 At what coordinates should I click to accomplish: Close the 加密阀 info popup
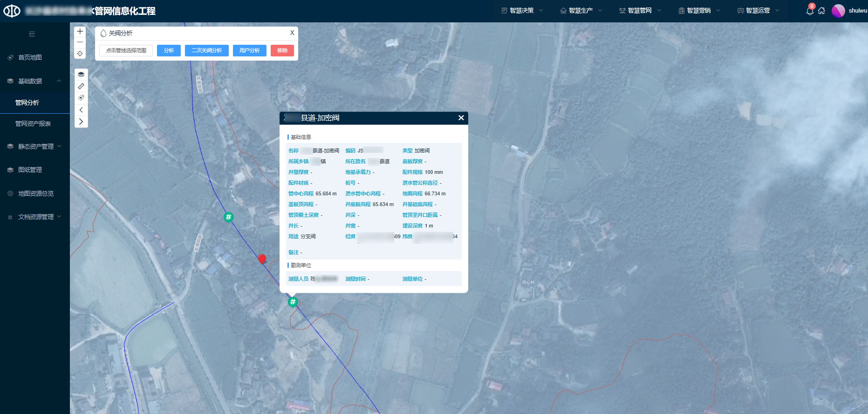(x=461, y=118)
